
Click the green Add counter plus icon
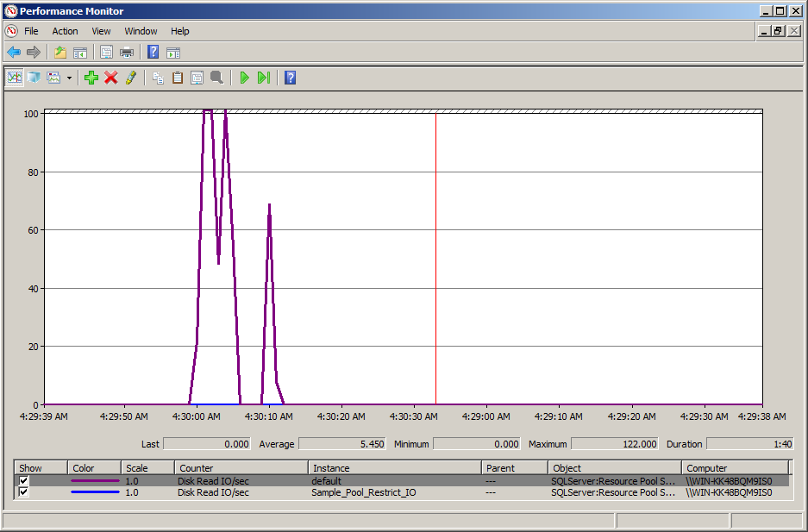click(x=91, y=78)
